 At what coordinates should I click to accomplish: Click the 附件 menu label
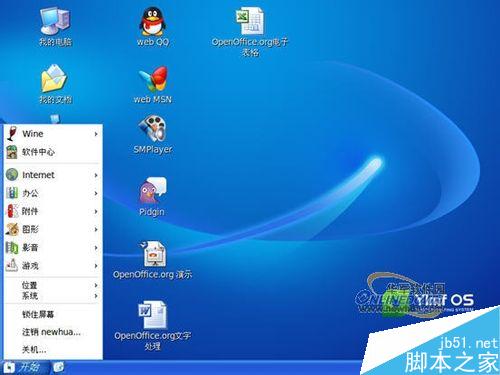[x=30, y=211]
